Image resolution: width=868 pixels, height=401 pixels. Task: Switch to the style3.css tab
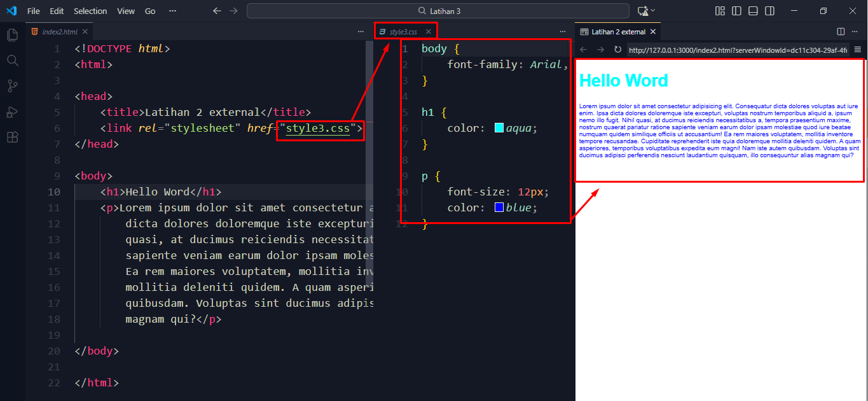(403, 31)
